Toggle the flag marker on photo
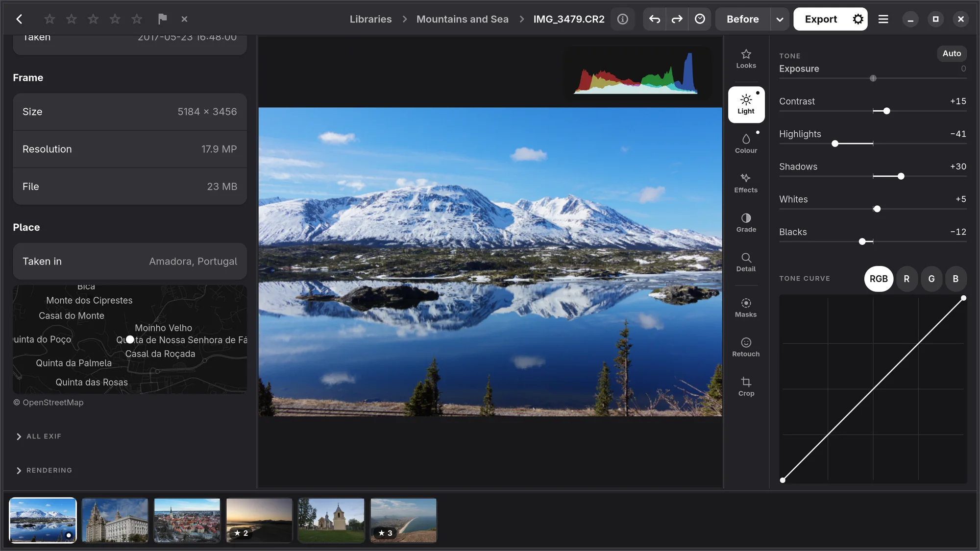 click(x=162, y=19)
